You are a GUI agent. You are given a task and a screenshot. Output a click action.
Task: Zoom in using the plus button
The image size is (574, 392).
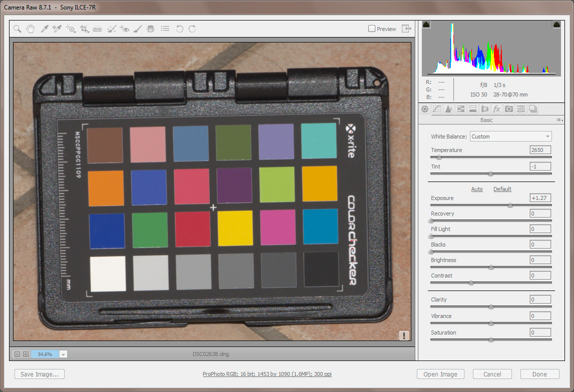[26, 354]
